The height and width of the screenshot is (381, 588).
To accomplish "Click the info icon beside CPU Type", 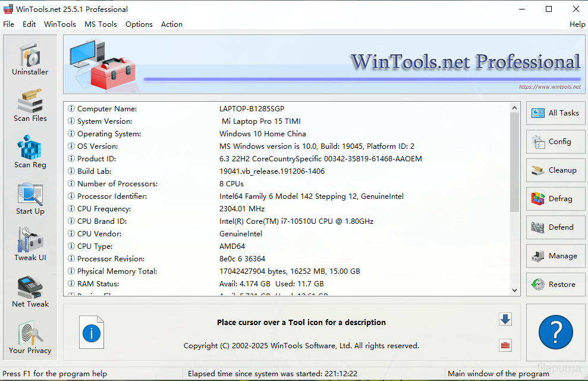I will pos(71,246).
